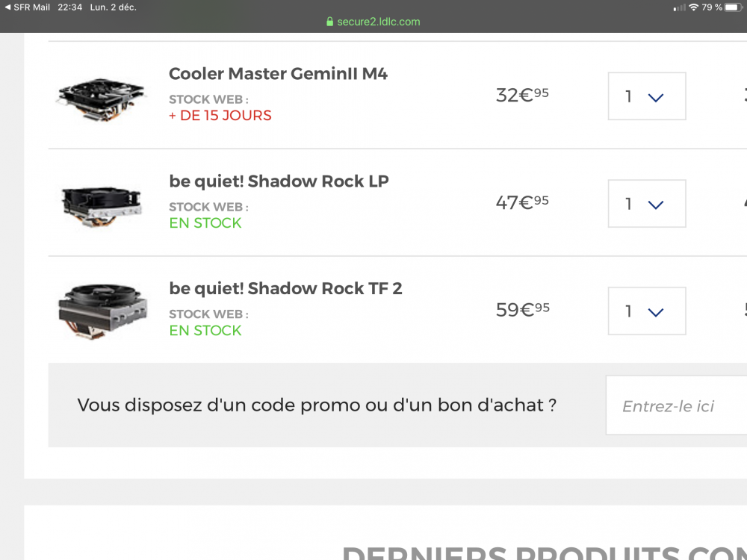Expand quantity dropdown for Shadow Rock LP
Viewport: 747px width, 560px height.
[647, 204]
